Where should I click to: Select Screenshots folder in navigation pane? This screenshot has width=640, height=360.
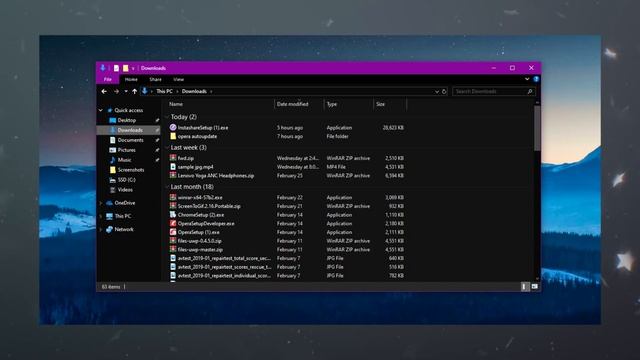pyautogui.click(x=131, y=170)
